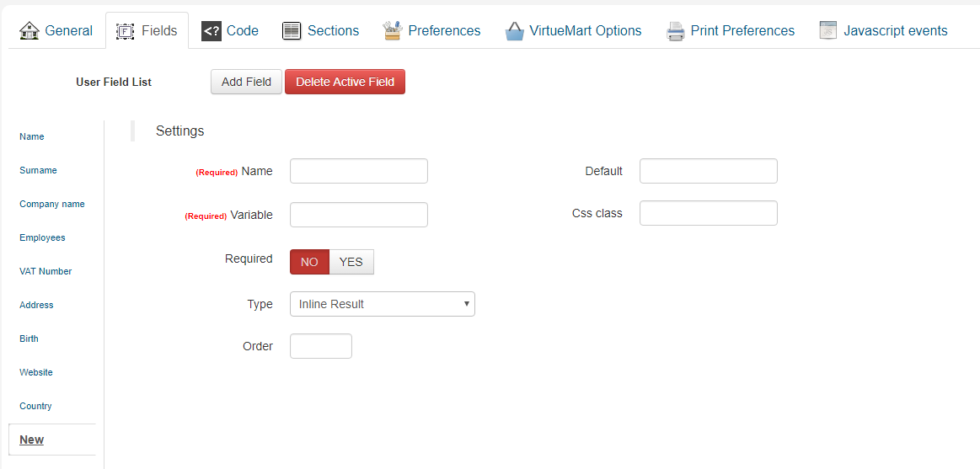Click the Variable input box
This screenshot has width=980, height=469.
(359, 214)
